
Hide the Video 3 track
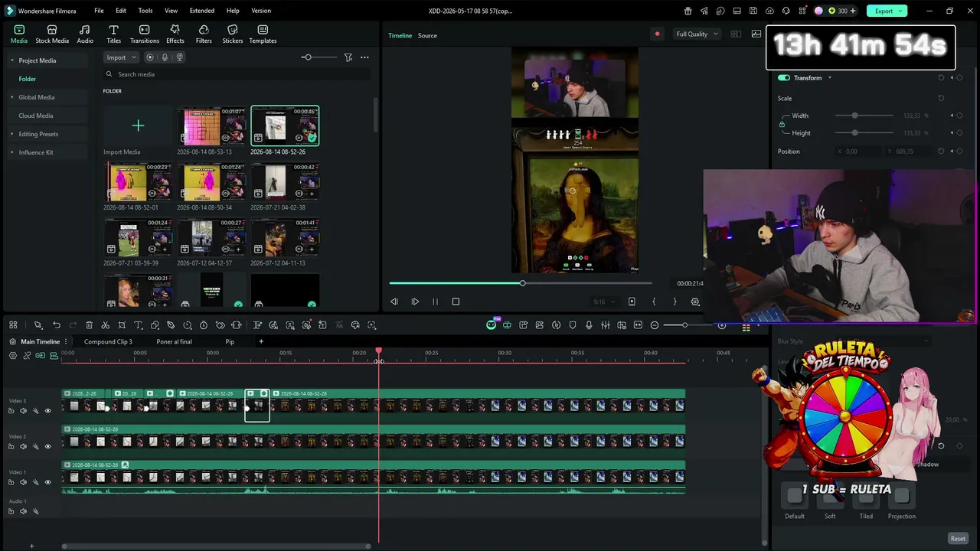47,411
